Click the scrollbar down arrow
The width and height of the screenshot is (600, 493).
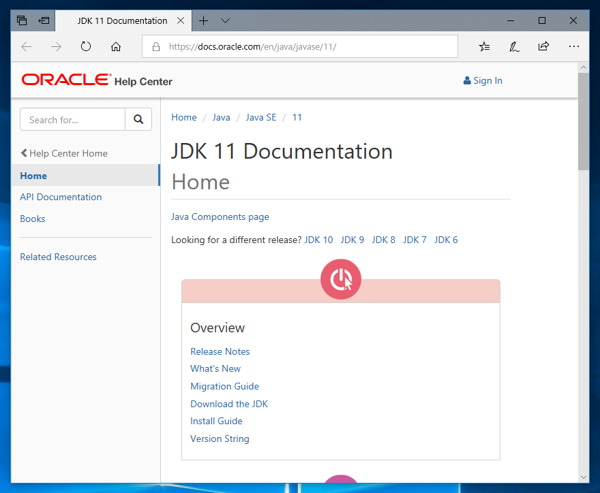[x=583, y=477]
